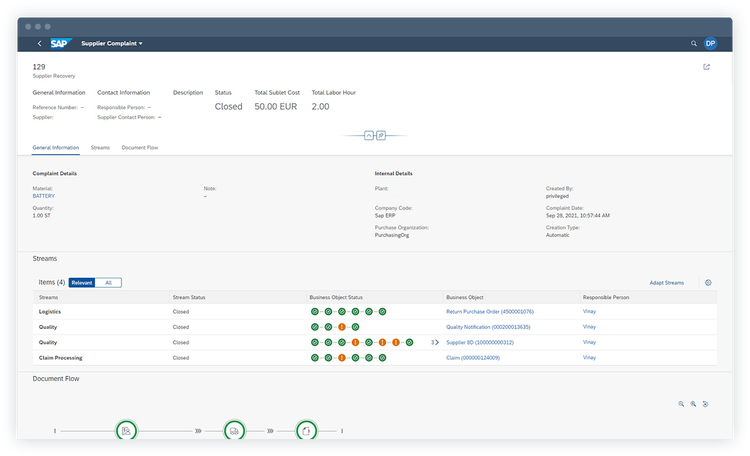Click the Adapt Streams link
This screenshot has height=456, width=750.
(666, 283)
